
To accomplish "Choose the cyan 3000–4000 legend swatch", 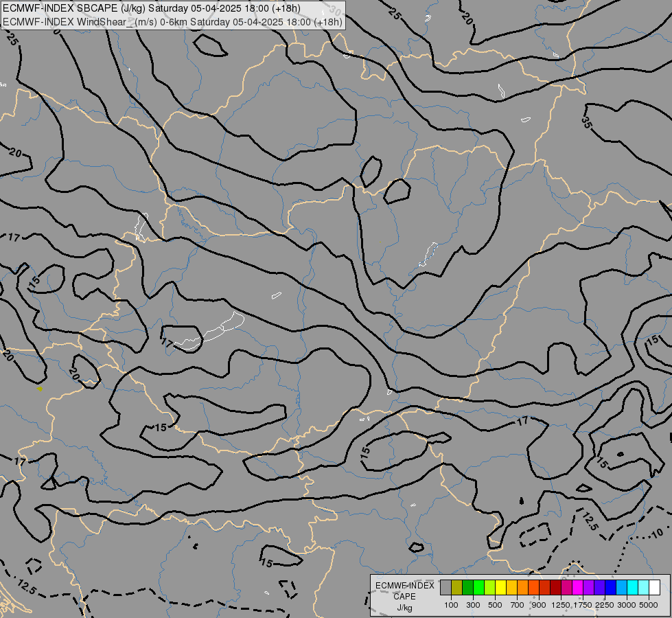I will tap(632, 587).
